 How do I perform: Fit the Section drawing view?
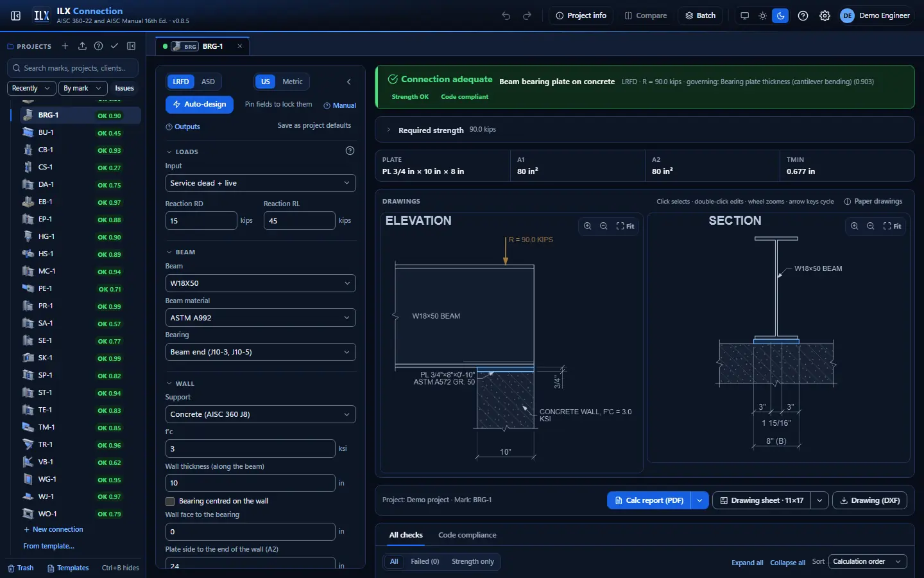[x=892, y=226]
